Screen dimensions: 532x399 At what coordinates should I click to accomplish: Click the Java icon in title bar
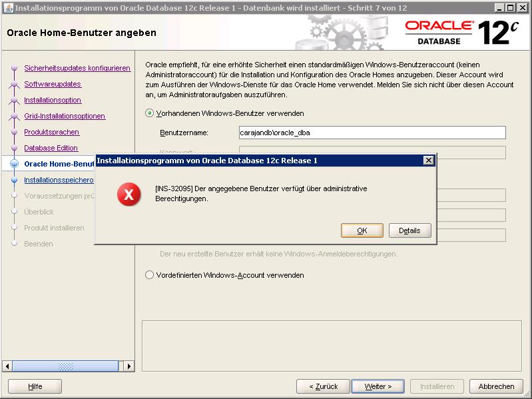[x=9, y=7]
